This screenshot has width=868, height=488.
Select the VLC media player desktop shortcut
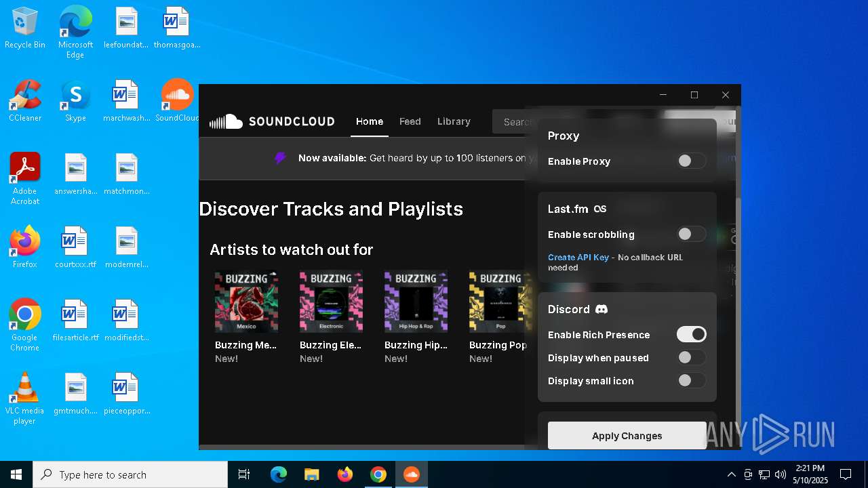click(x=25, y=399)
